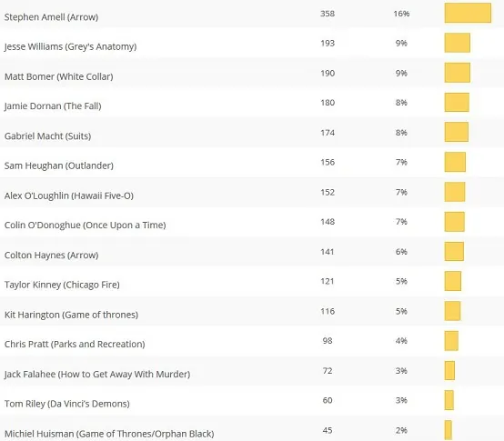Click Jesse Williams (Grey's Anatomy) entry
This screenshot has height=441, width=504.
coord(70,47)
